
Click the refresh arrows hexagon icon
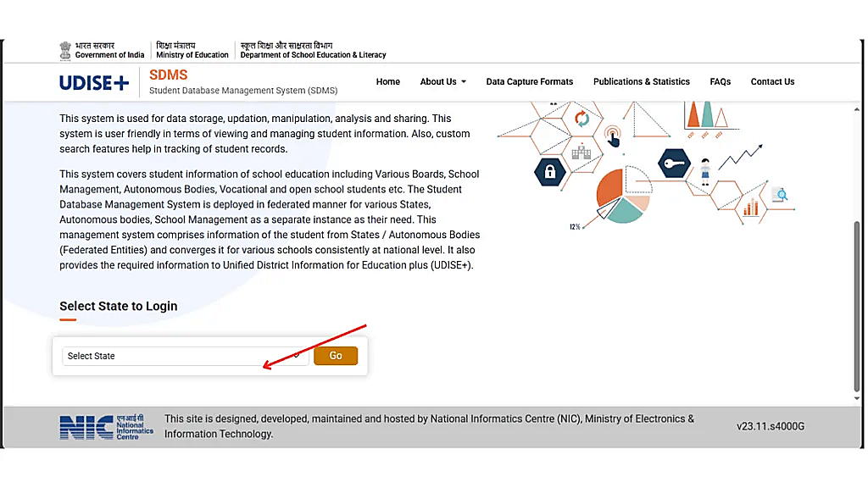581,119
